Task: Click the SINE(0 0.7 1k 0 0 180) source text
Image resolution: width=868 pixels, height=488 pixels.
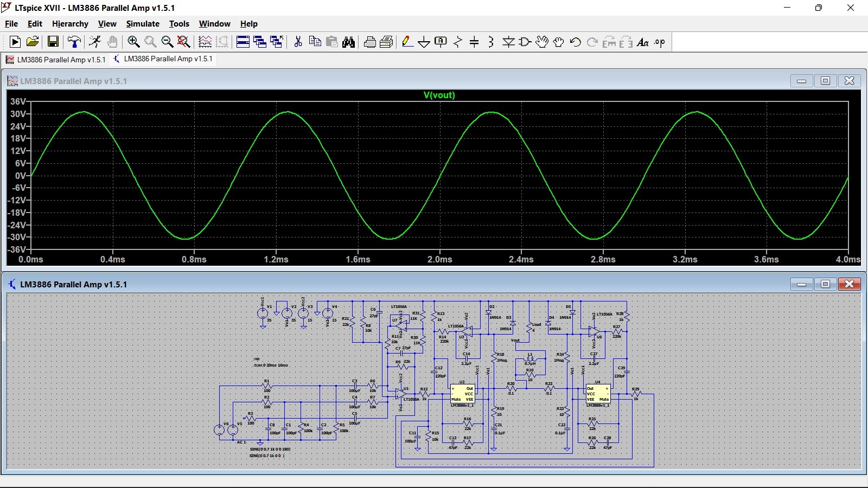Action: pos(270,450)
